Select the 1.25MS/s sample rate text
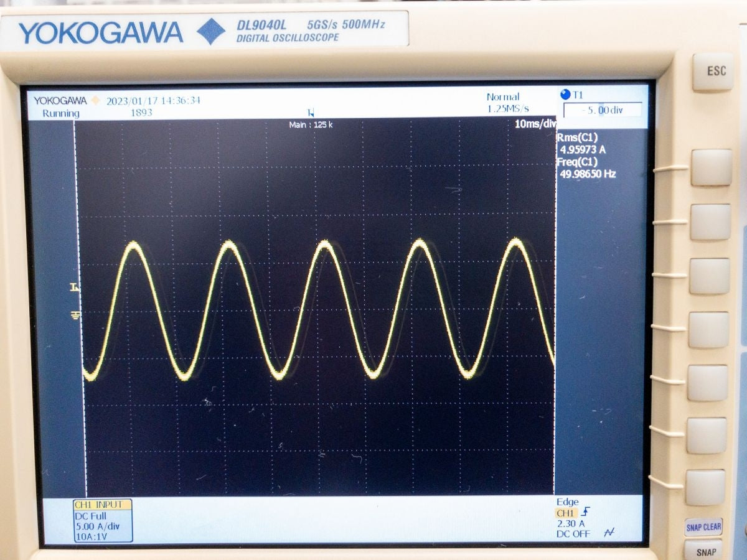This screenshot has height=560, width=747. [x=508, y=109]
